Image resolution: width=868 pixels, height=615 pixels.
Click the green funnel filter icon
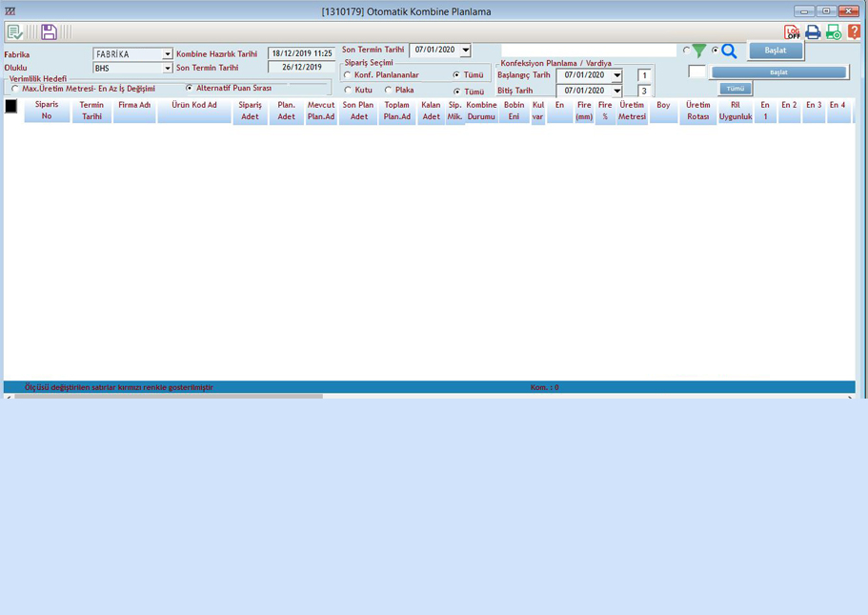[x=699, y=51]
